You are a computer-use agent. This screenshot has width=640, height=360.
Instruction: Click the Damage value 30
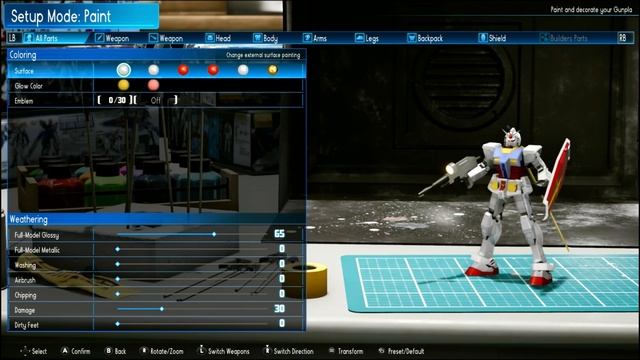coord(280,309)
